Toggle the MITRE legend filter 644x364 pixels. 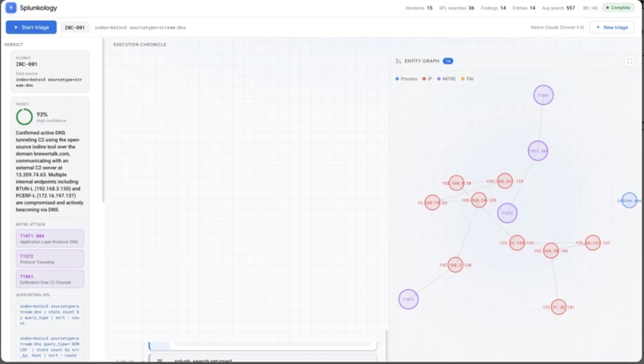coord(447,79)
